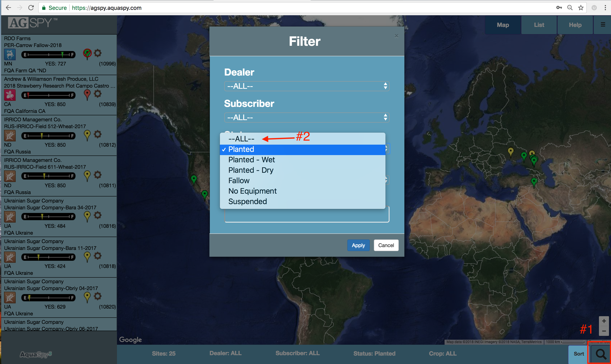Click 'PER-Carrow Fallow-2018' site name
611x364 pixels.
(33, 45)
